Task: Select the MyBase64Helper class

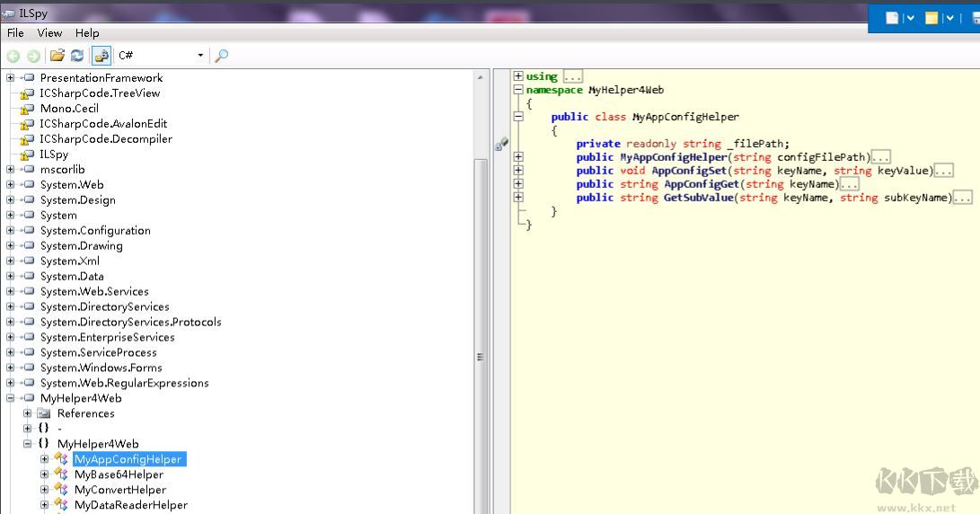Action: click(x=119, y=474)
